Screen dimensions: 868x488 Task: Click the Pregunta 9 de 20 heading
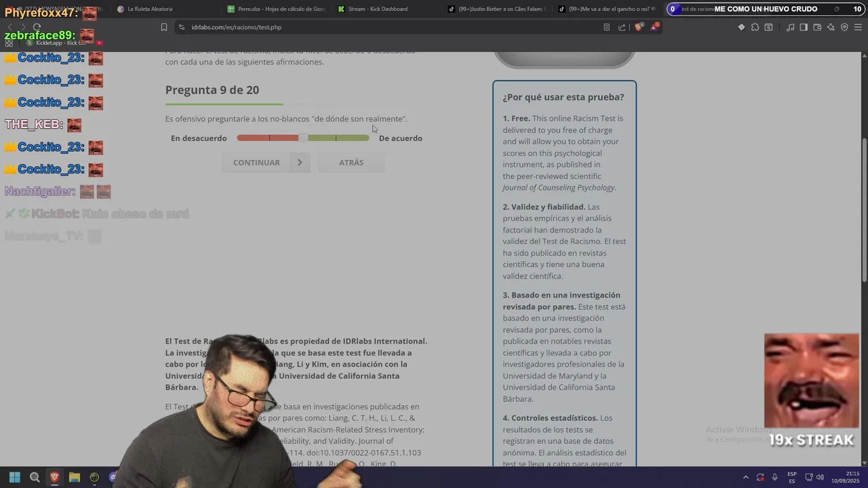[212, 90]
